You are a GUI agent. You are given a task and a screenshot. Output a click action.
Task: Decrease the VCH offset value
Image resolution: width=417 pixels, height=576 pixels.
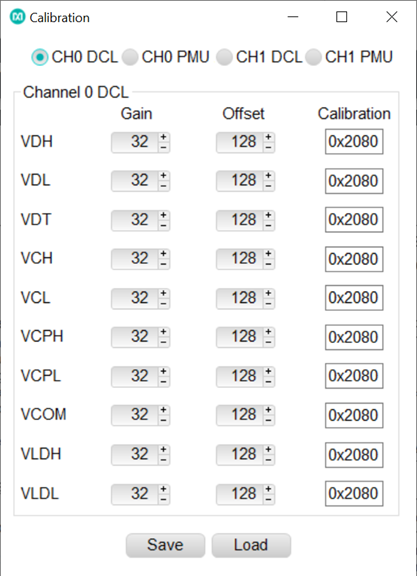tap(269, 264)
